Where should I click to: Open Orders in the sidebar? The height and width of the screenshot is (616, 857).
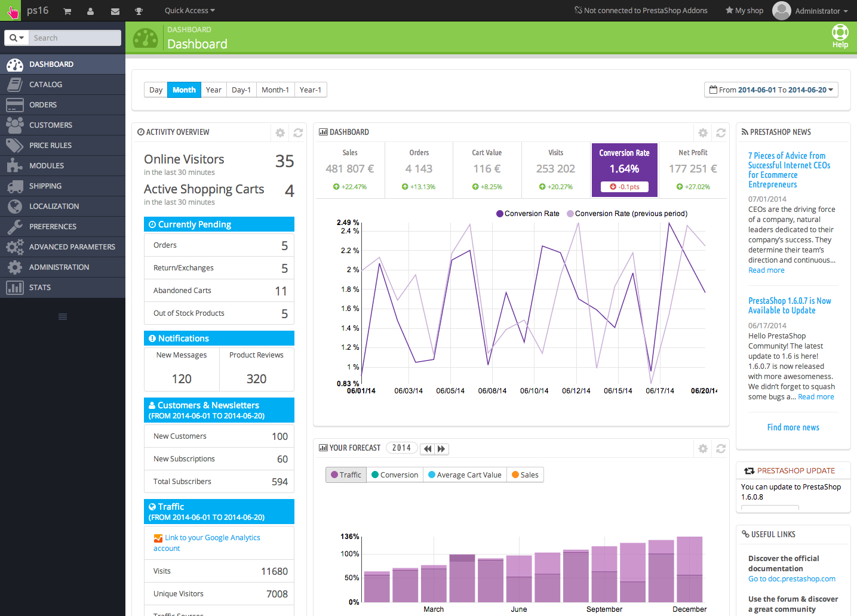(x=63, y=105)
